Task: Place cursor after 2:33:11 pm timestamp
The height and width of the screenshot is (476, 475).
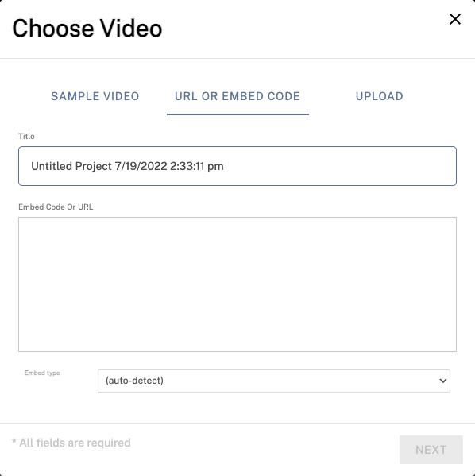Action: tap(224, 166)
